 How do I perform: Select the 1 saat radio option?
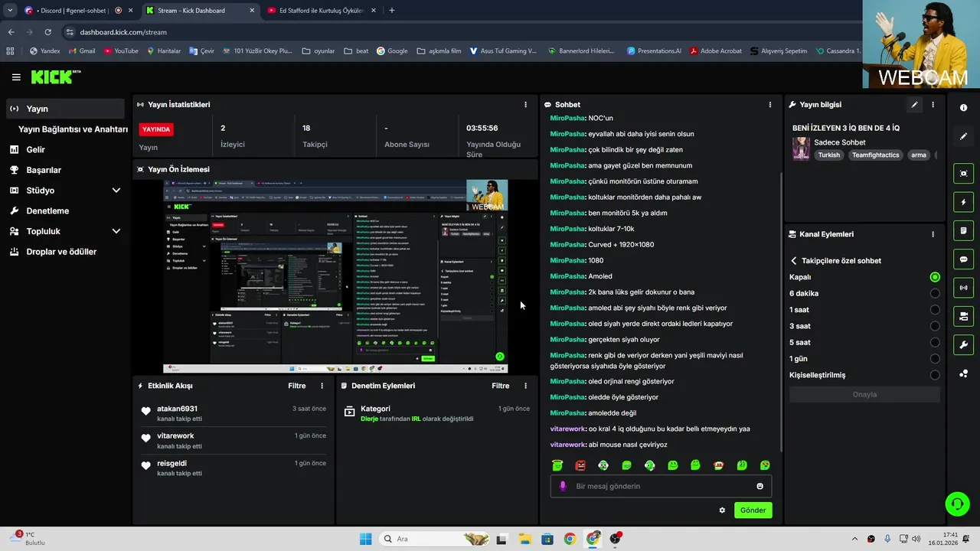tap(935, 310)
